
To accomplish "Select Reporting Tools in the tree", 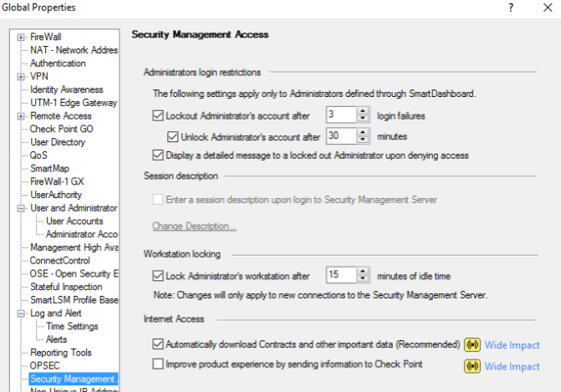I will pos(61,353).
